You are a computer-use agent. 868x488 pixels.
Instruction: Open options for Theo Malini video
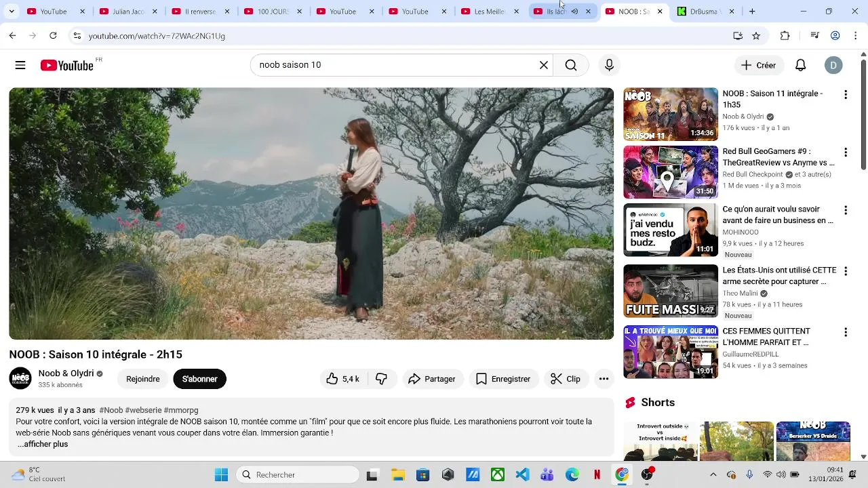pyautogui.click(x=845, y=271)
